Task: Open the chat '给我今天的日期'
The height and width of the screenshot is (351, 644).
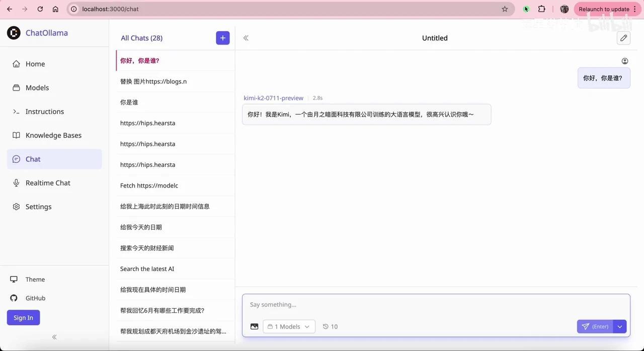Action: 175,227
